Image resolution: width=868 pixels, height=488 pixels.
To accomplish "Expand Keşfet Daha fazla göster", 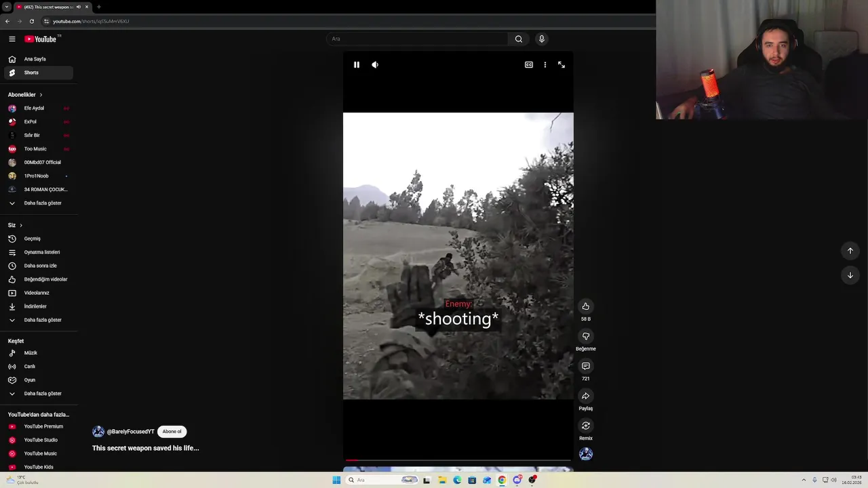I will 39,394.
